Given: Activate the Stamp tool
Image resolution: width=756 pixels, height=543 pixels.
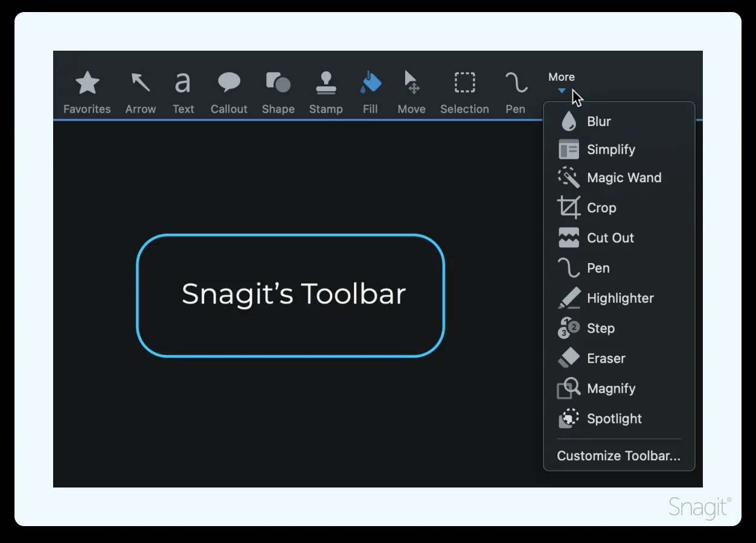Looking at the screenshot, I should pyautogui.click(x=326, y=92).
